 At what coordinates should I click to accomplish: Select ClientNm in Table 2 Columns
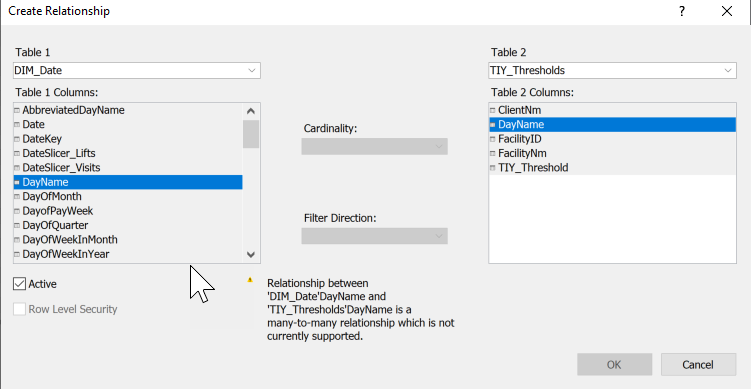pyautogui.click(x=612, y=110)
